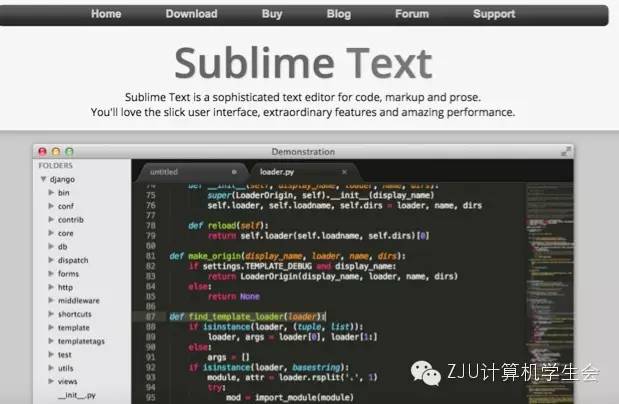Image resolution: width=619 pixels, height=404 pixels.
Task: Click the 'def find_template_loader(loader):' line
Action: click(248, 317)
